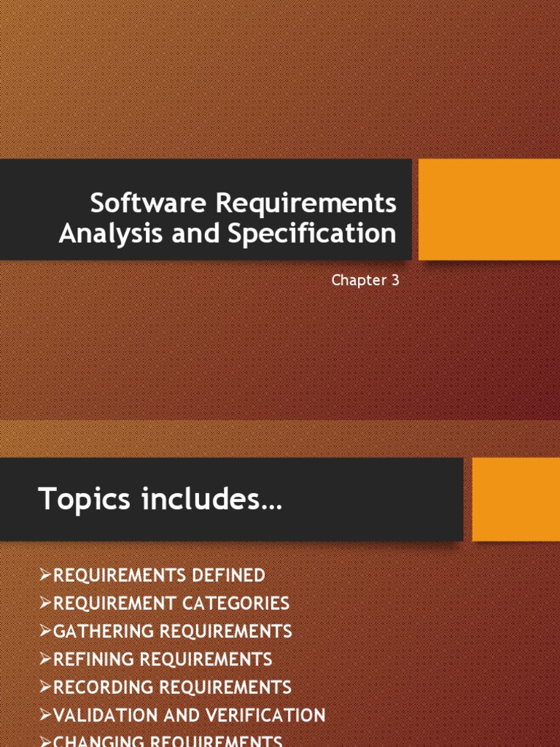Click the title 'Software Requirements Analysis and Specification'
560x747 pixels.
(227, 217)
